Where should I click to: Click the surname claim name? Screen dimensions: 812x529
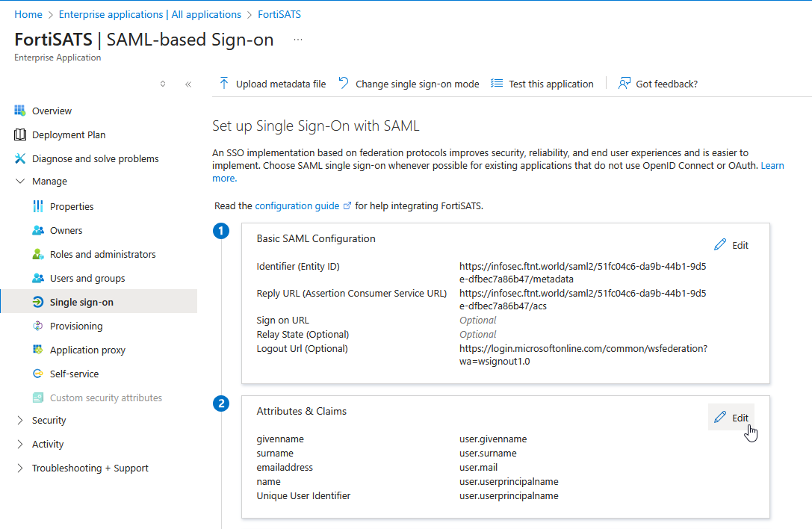[275, 453]
